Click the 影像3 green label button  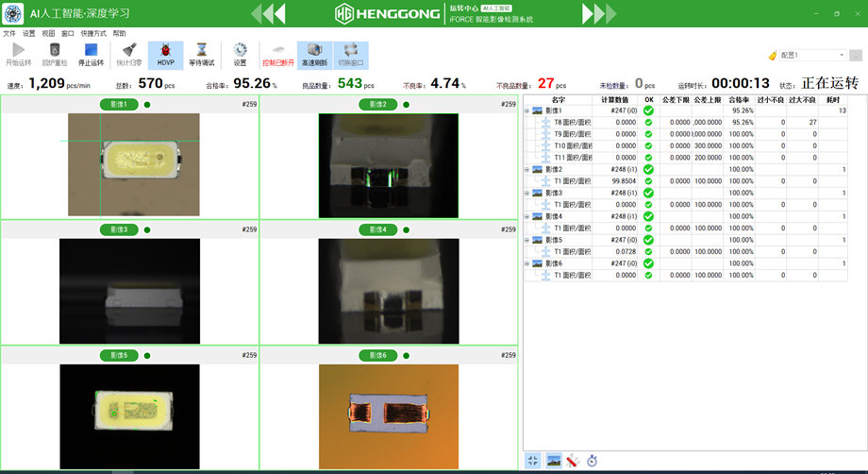[119, 229]
